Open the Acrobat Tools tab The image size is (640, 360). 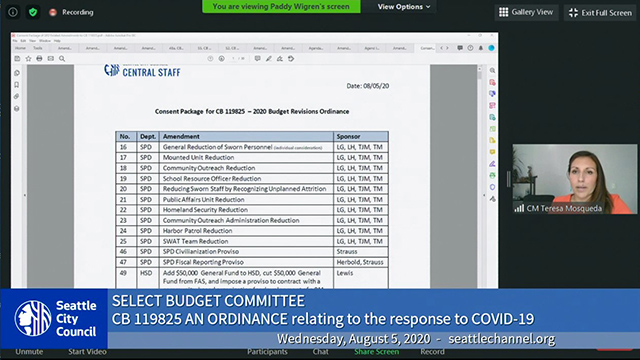pos(38,48)
